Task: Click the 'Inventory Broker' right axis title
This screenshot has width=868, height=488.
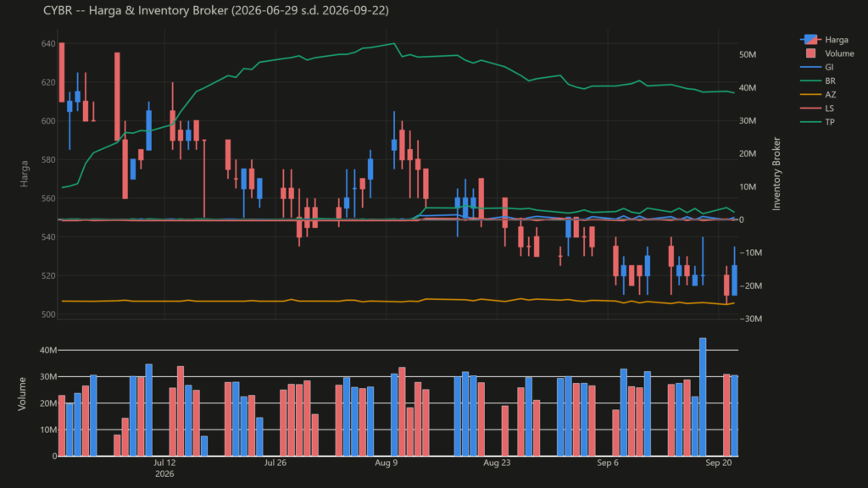Action: coord(776,174)
